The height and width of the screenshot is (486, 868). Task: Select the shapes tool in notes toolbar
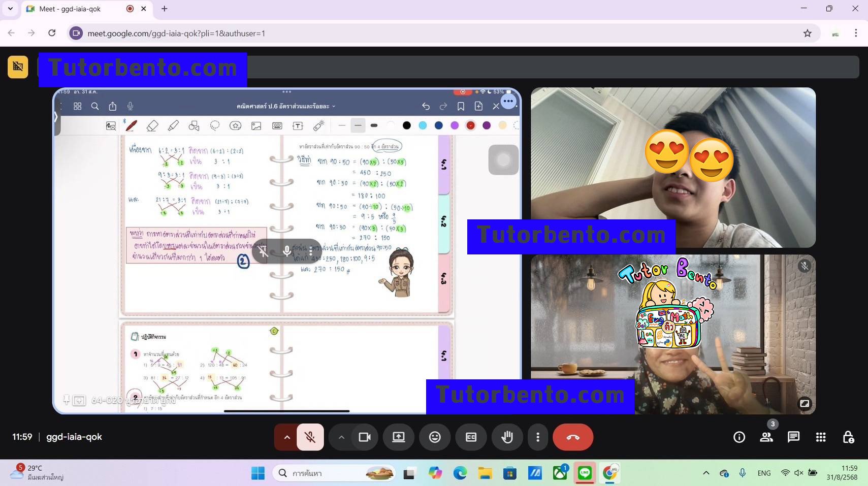[194, 125]
